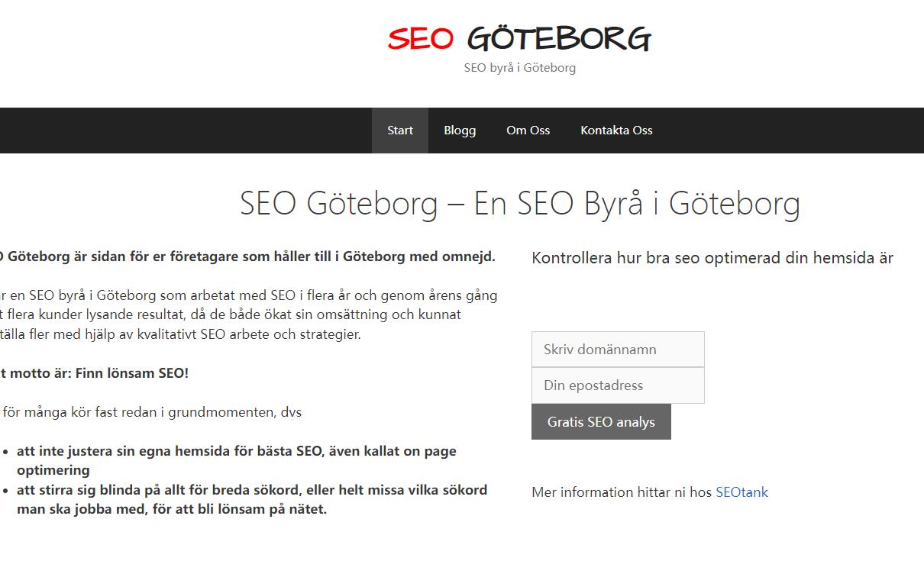Click the bullet about on page optimering
The height and width of the screenshot is (561, 924).
[x=237, y=460]
